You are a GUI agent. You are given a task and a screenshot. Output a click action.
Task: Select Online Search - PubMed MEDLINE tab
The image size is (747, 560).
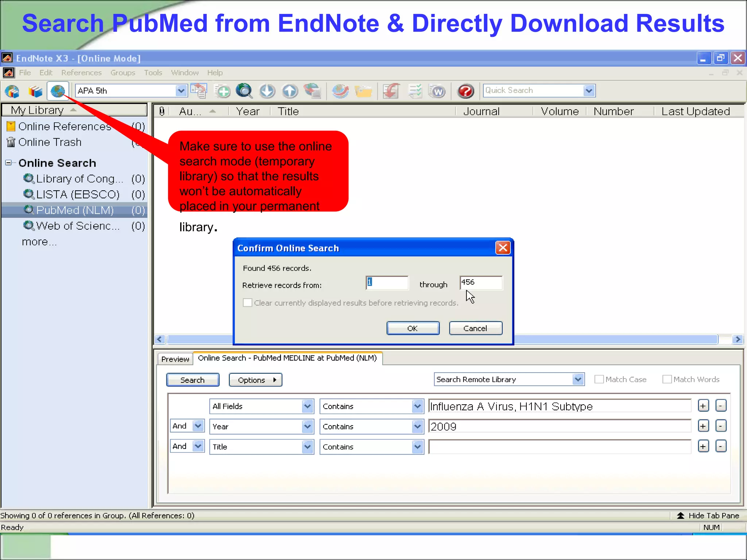pos(287,358)
